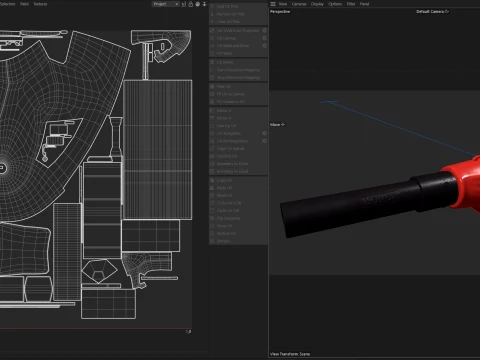The image size is (480, 360).
Task: Open options gear for UV Unwrap
Action: (264, 38)
